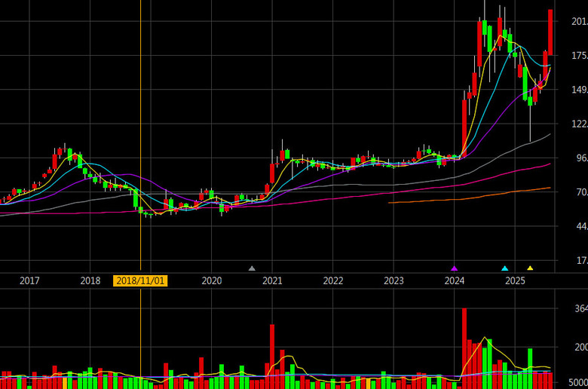Image resolution: width=588 pixels, height=389 pixels.
Task: Click the 122 price level on the axis
Action: point(580,124)
